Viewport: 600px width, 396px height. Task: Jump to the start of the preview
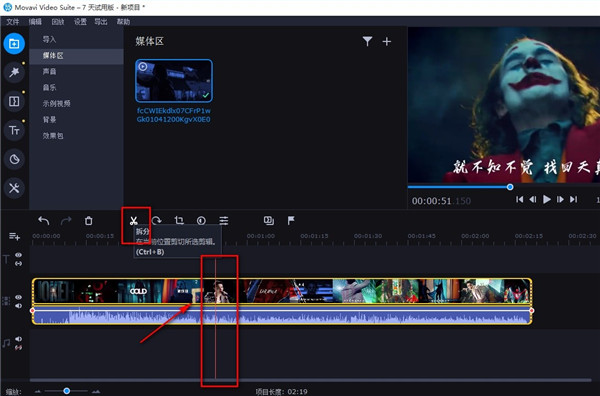519,199
